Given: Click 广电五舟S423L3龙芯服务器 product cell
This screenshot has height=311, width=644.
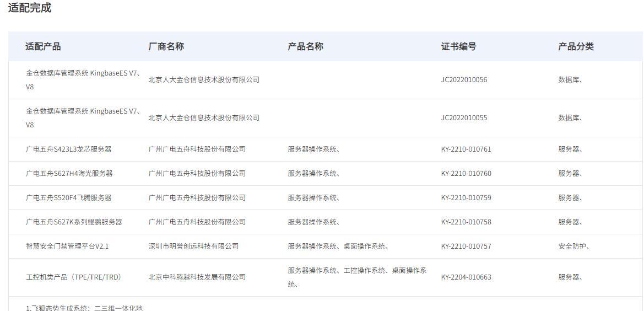Looking at the screenshot, I should (x=69, y=149).
